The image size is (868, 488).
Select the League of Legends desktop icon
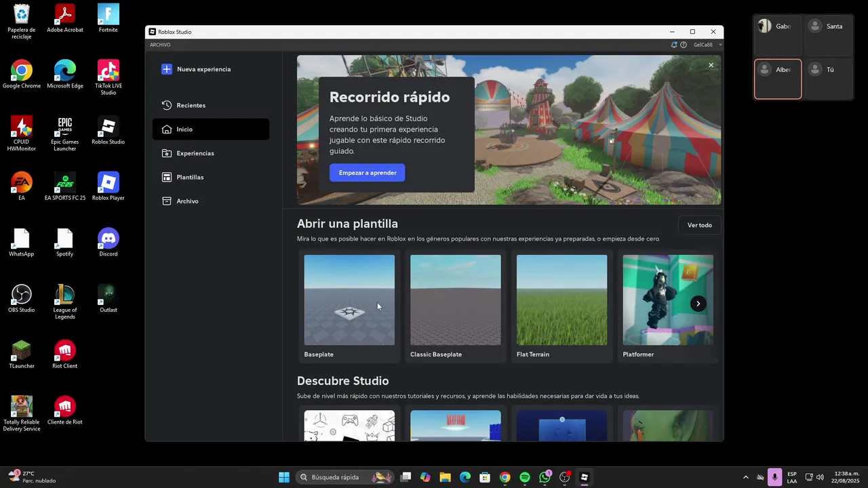pyautogui.click(x=65, y=302)
